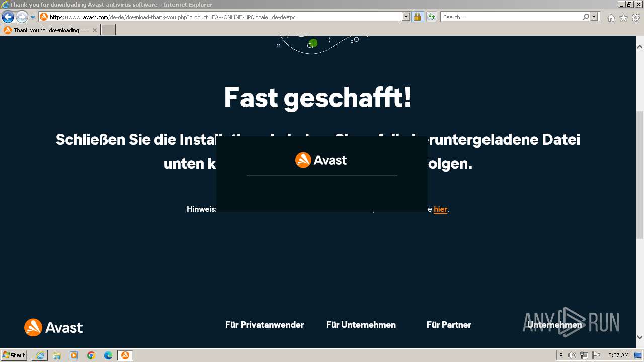This screenshot has width=644, height=362.
Task: Select the 'Thank you for downloading' tab
Action: [x=50, y=30]
